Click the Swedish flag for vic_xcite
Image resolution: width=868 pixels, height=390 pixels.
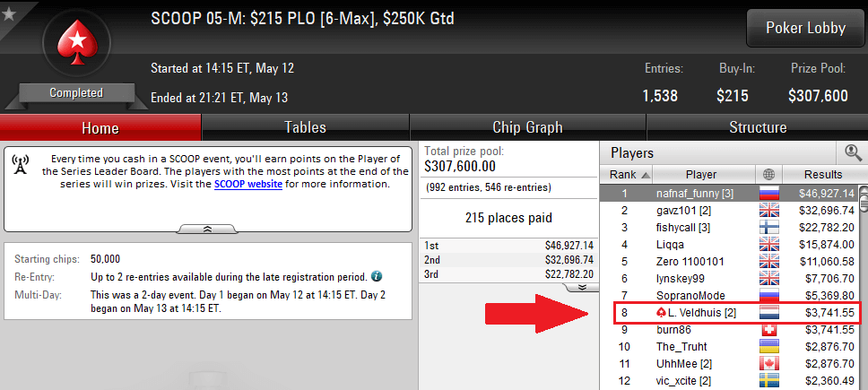click(769, 381)
